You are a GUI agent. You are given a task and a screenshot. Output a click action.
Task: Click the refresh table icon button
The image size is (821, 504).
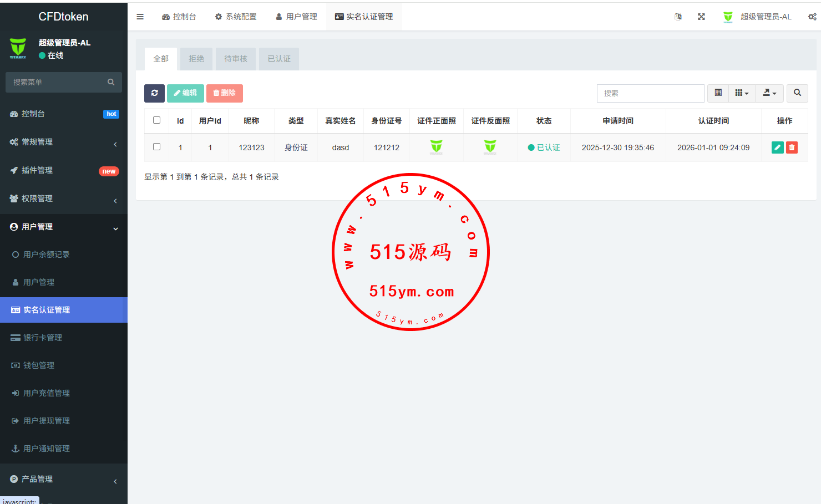pyautogui.click(x=154, y=93)
